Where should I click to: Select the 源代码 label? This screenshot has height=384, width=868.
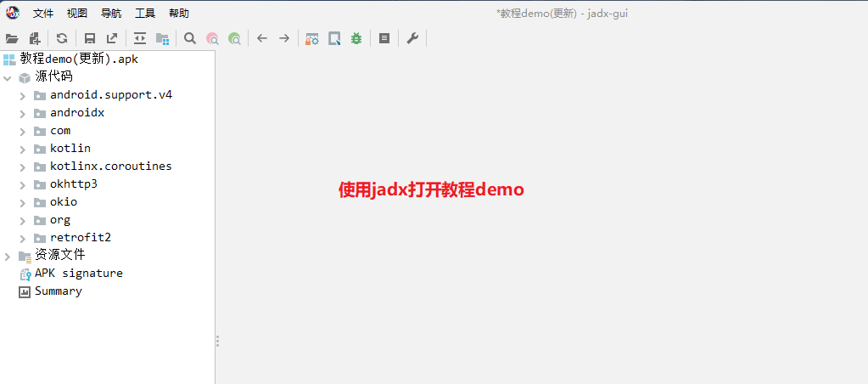click(x=53, y=76)
